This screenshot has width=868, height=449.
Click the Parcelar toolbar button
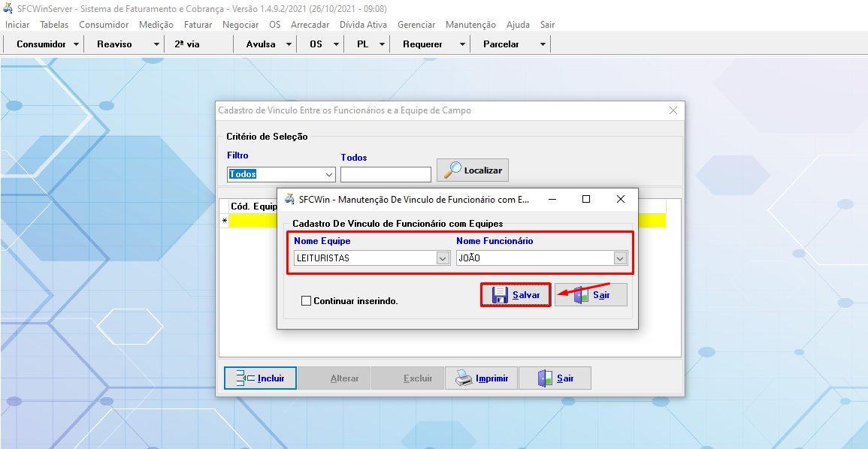[x=501, y=44]
